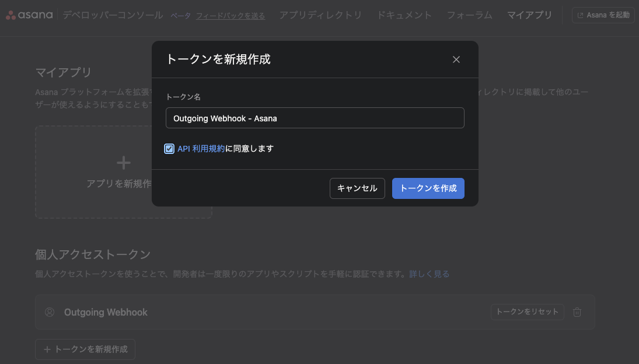Click the plus icon for アプリを新規作成
The height and width of the screenshot is (364, 639).
point(124,163)
